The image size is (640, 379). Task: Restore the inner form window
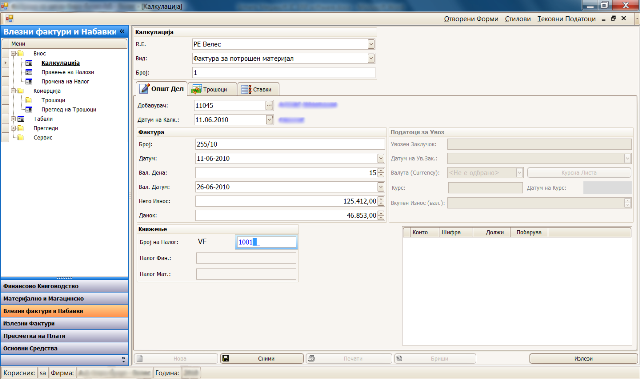613,18
